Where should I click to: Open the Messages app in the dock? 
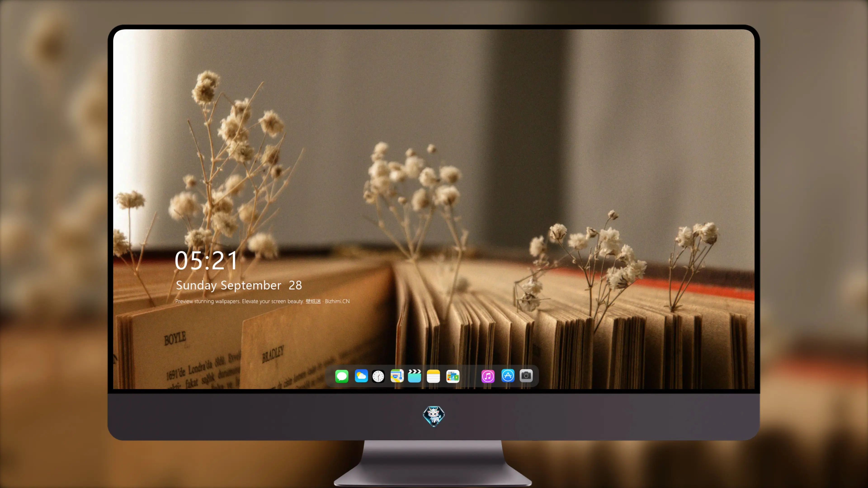(342, 376)
